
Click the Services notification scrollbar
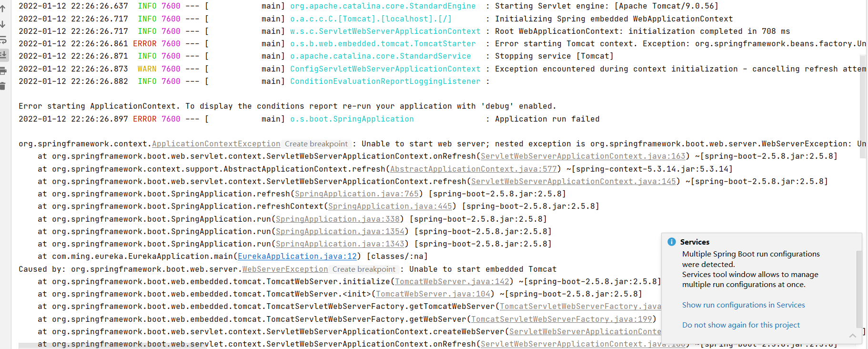click(x=859, y=289)
